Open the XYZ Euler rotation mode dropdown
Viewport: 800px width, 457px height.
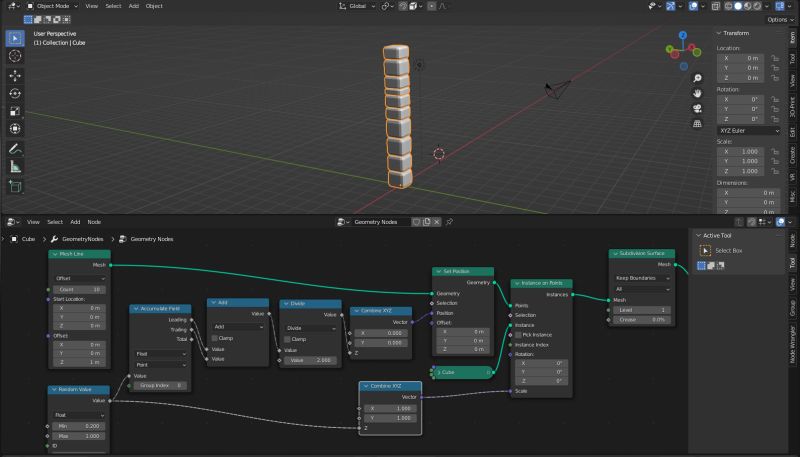(x=748, y=131)
